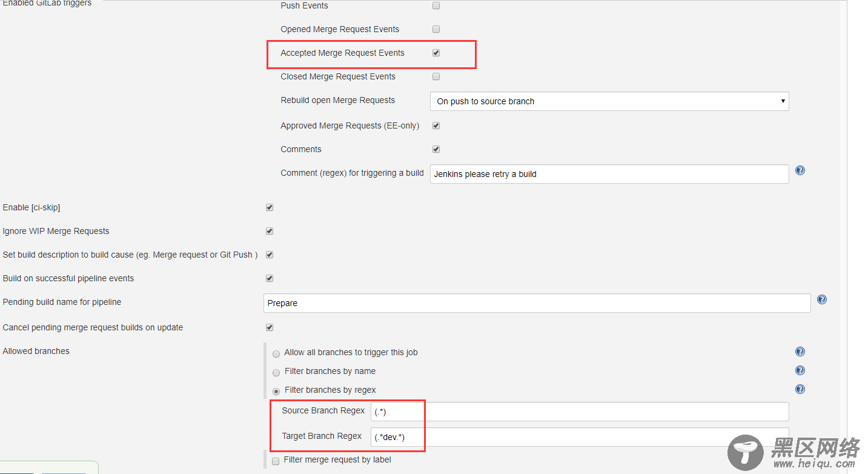Open help for Comment regex field
The width and height of the screenshot is (868, 474).
pos(800,170)
